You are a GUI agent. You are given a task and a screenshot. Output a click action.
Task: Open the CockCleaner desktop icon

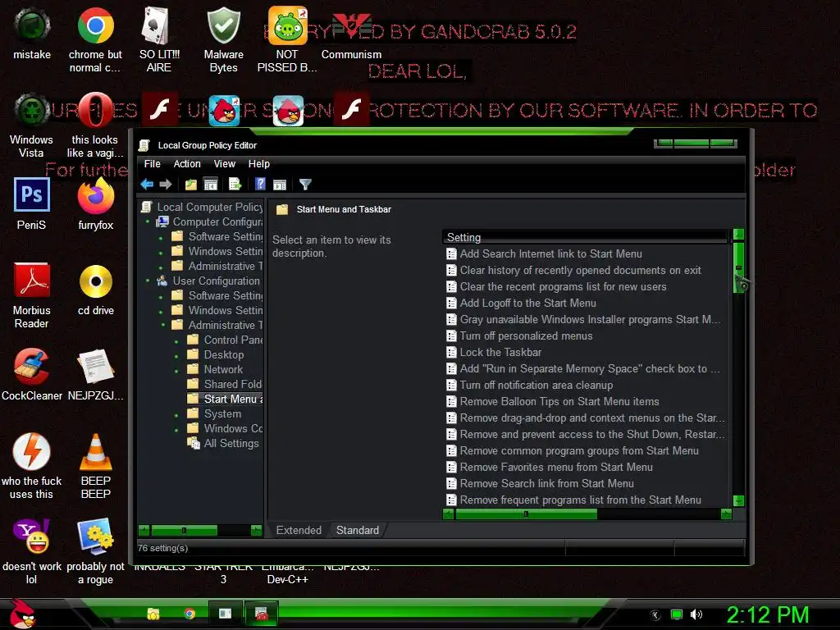[32, 374]
